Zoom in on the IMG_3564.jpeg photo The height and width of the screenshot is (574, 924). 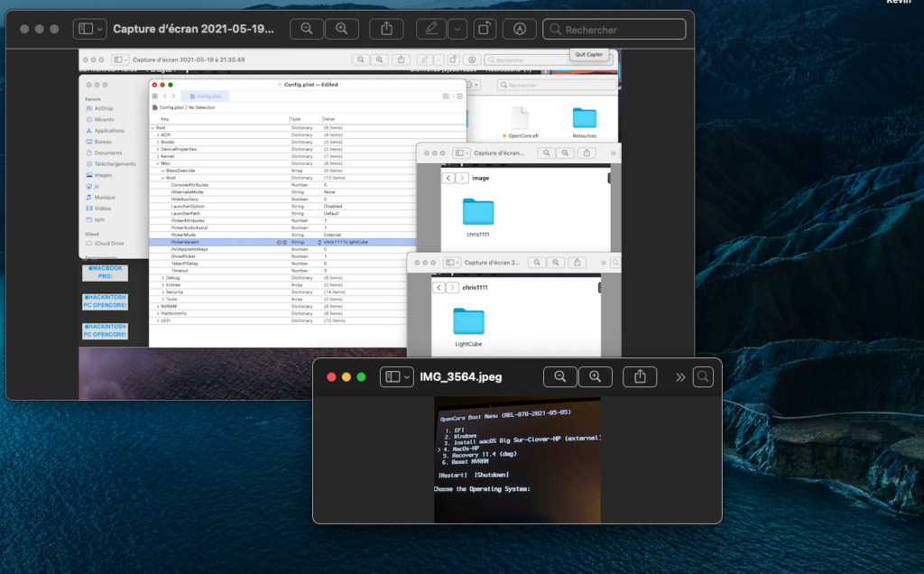pos(596,376)
